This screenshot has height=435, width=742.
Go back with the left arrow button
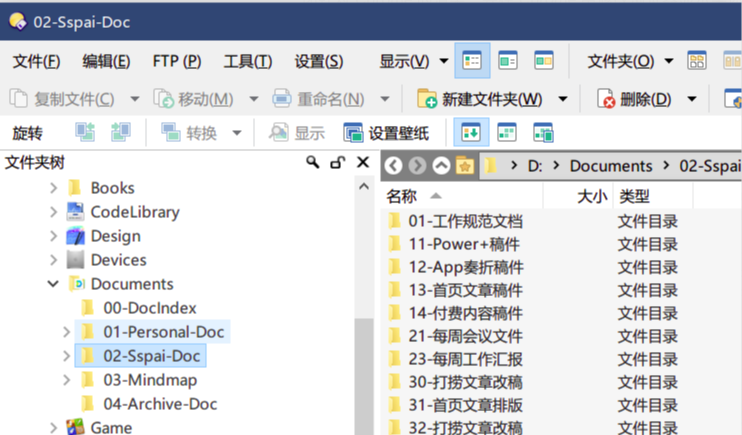pyautogui.click(x=394, y=166)
